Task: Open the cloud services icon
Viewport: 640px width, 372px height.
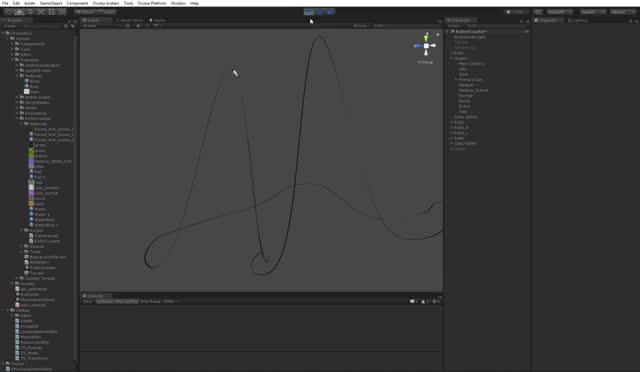Action: (x=538, y=12)
